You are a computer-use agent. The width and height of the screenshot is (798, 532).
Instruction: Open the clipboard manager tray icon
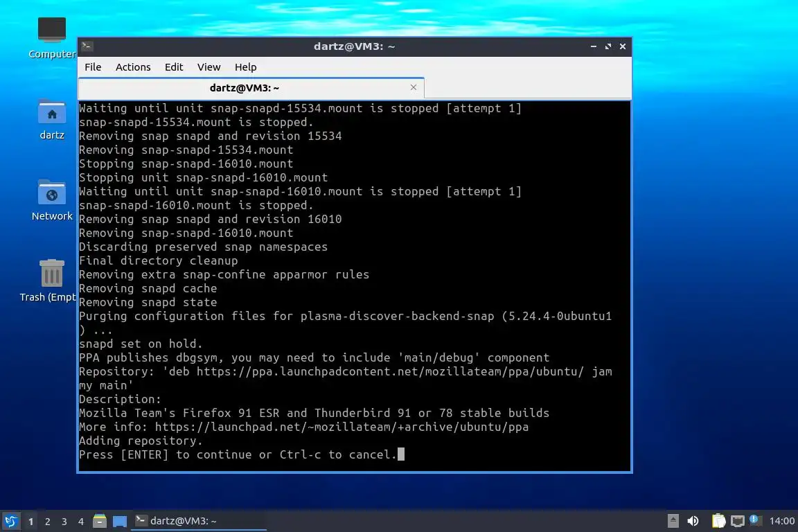tap(718, 521)
